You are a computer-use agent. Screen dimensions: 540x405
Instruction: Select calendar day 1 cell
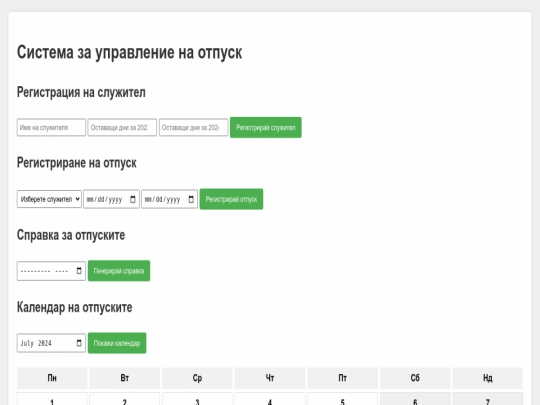coord(52,398)
